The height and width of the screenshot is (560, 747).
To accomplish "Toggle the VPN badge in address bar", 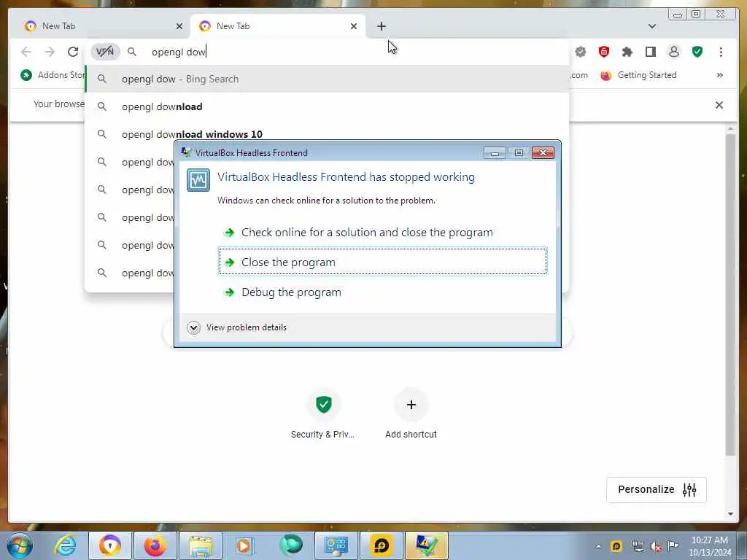I will [105, 52].
